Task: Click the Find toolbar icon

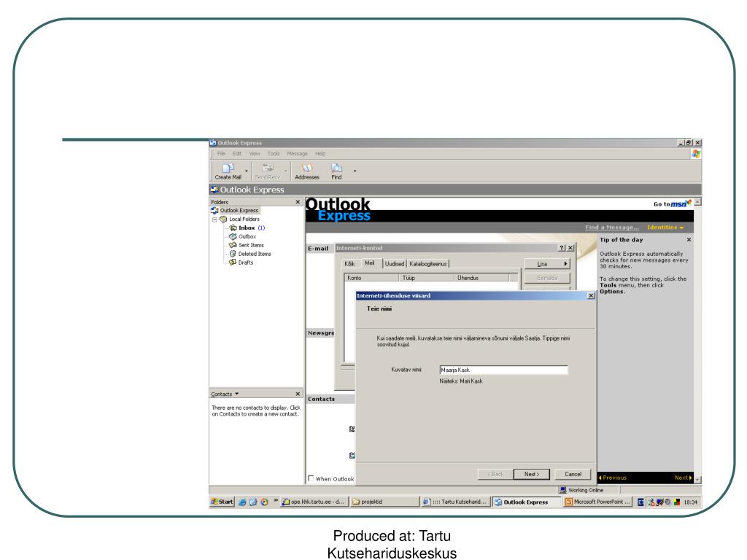Action: [x=336, y=171]
